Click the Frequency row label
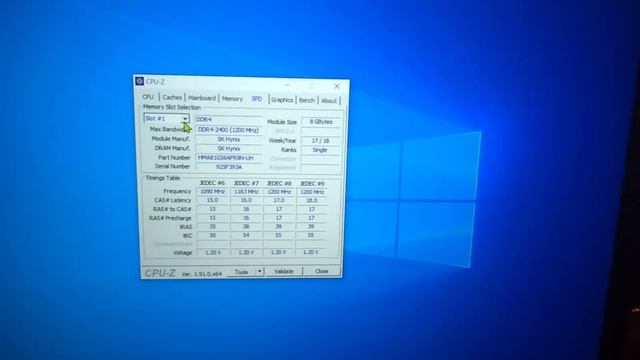The image size is (640, 360). coord(177,191)
